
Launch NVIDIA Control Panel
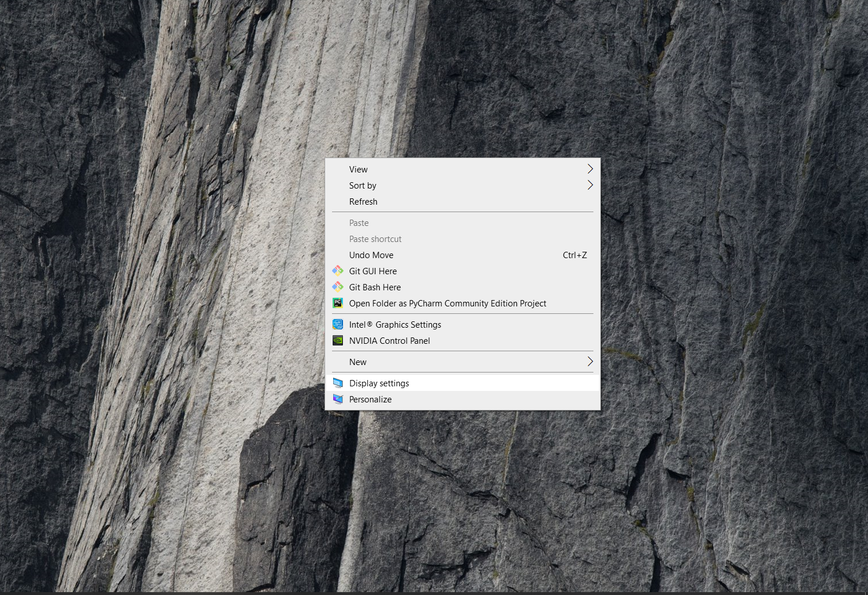389,340
